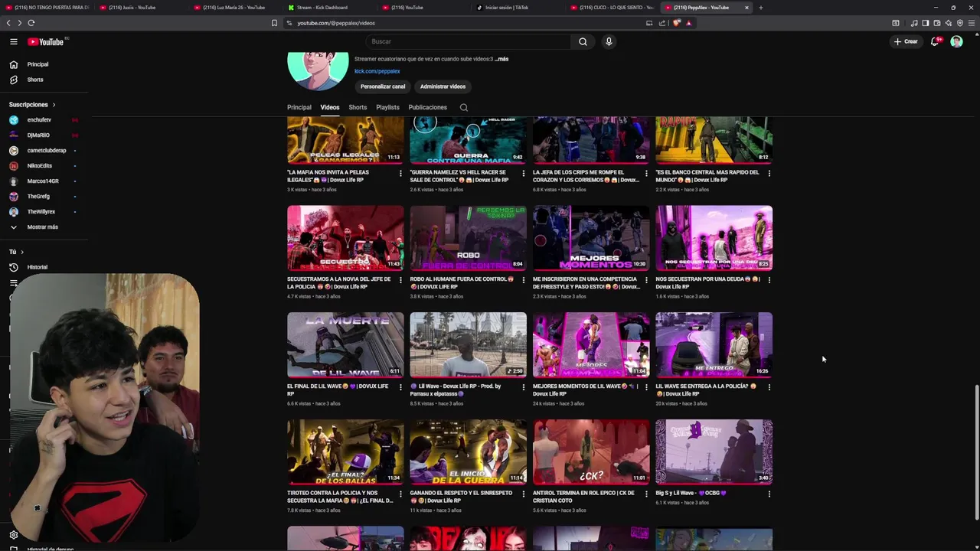Go back in the browser
The width and height of the screenshot is (980, 551).
[9, 23]
